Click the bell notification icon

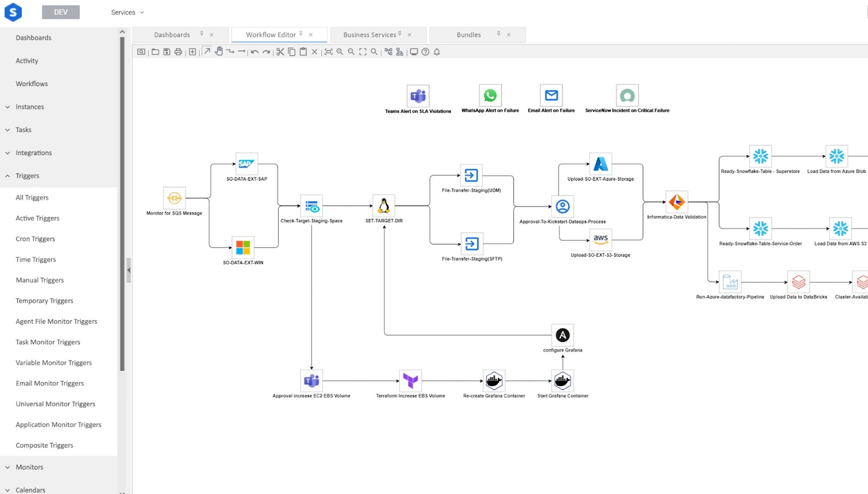(437, 52)
